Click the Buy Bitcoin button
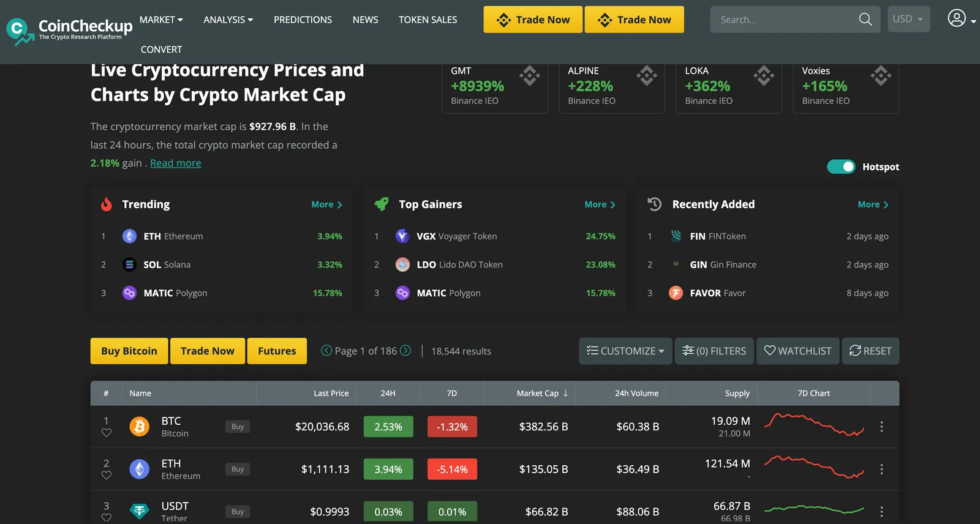 (x=129, y=351)
